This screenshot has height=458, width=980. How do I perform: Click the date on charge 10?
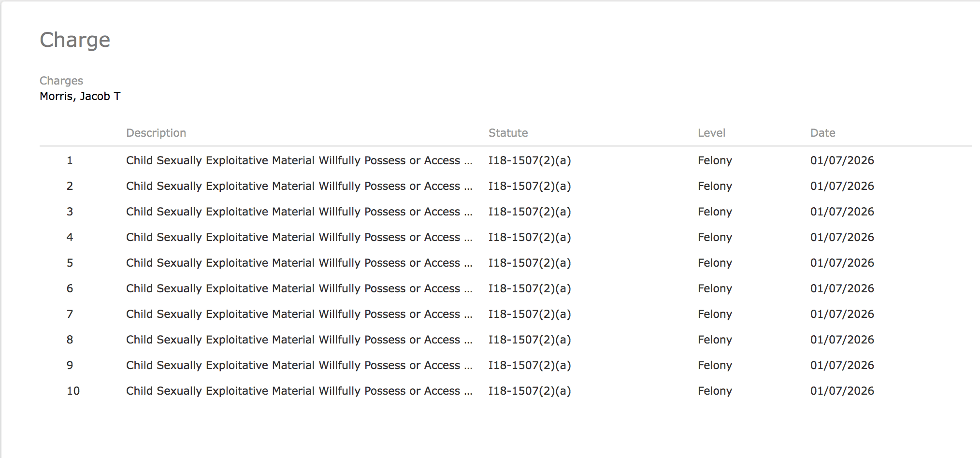[842, 391]
